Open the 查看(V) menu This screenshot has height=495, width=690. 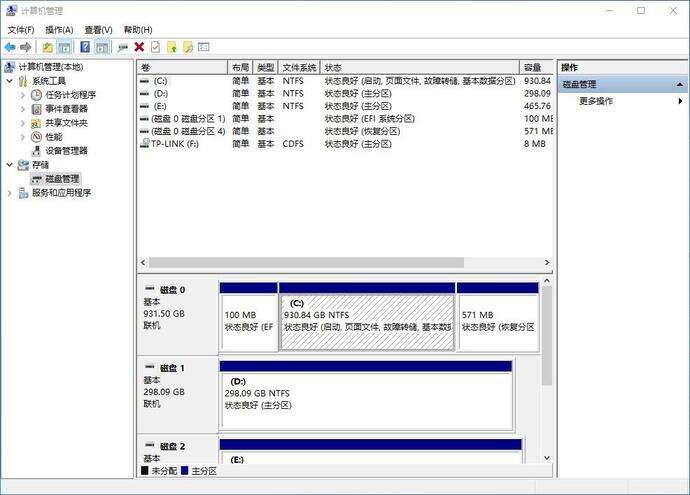(98, 30)
